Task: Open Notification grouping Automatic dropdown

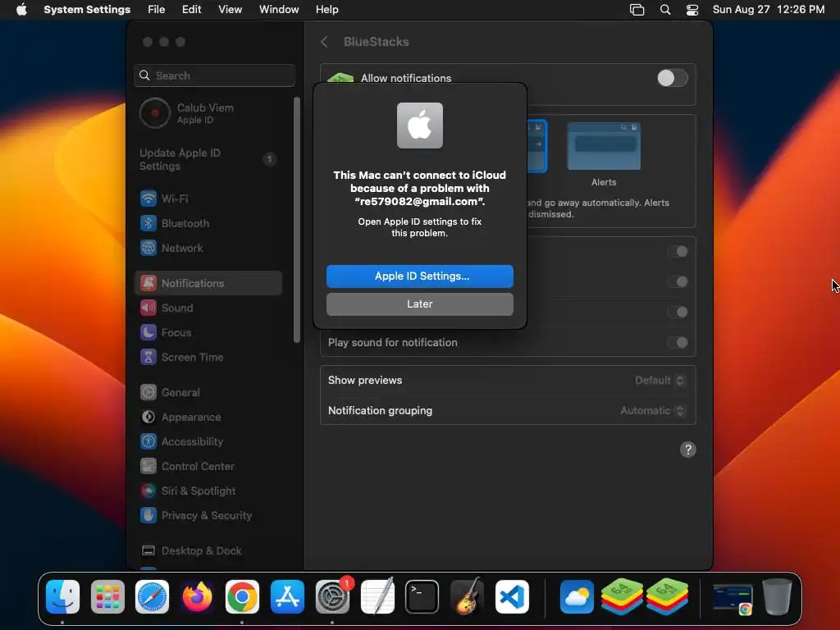Action: pos(652,411)
